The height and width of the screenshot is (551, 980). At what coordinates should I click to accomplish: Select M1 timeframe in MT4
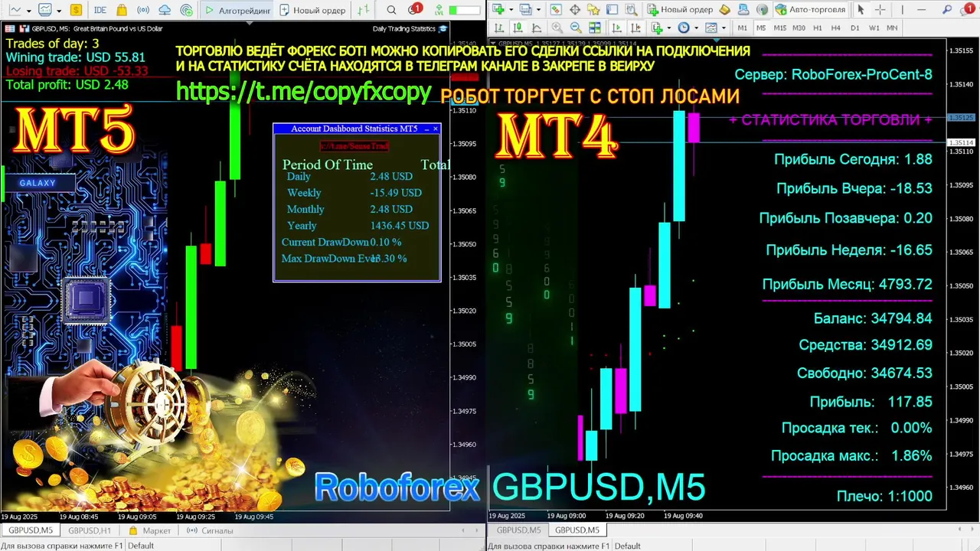pos(743,28)
